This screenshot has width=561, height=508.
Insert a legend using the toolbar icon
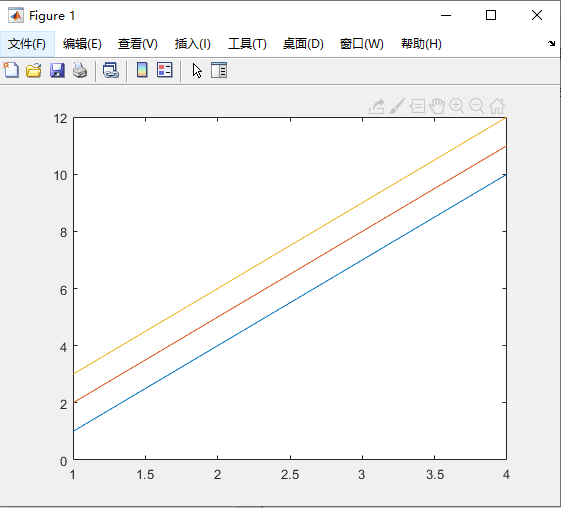[165, 70]
